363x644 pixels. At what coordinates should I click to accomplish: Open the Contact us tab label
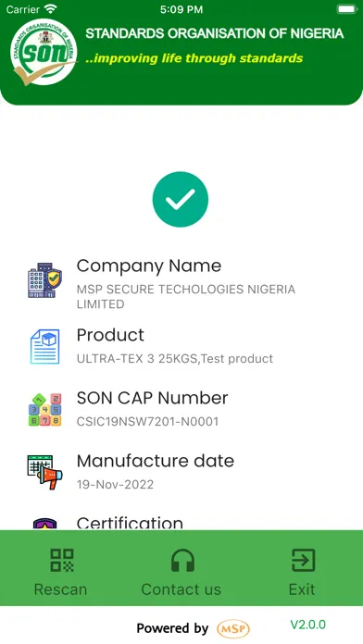point(181,589)
